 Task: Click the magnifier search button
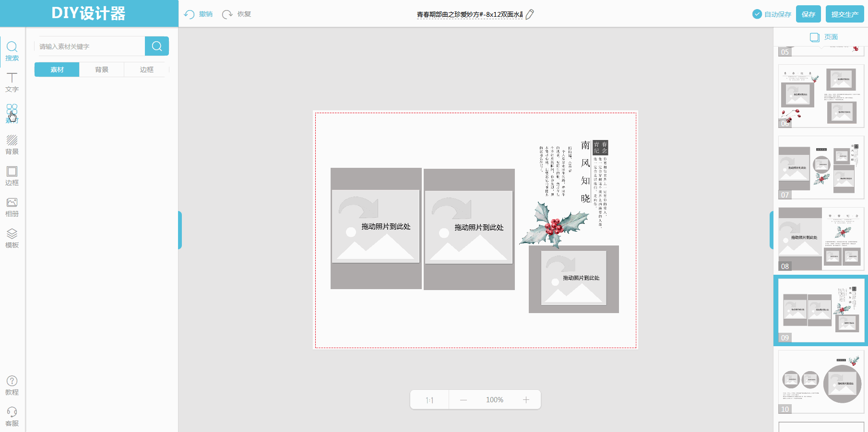pyautogui.click(x=157, y=46)
